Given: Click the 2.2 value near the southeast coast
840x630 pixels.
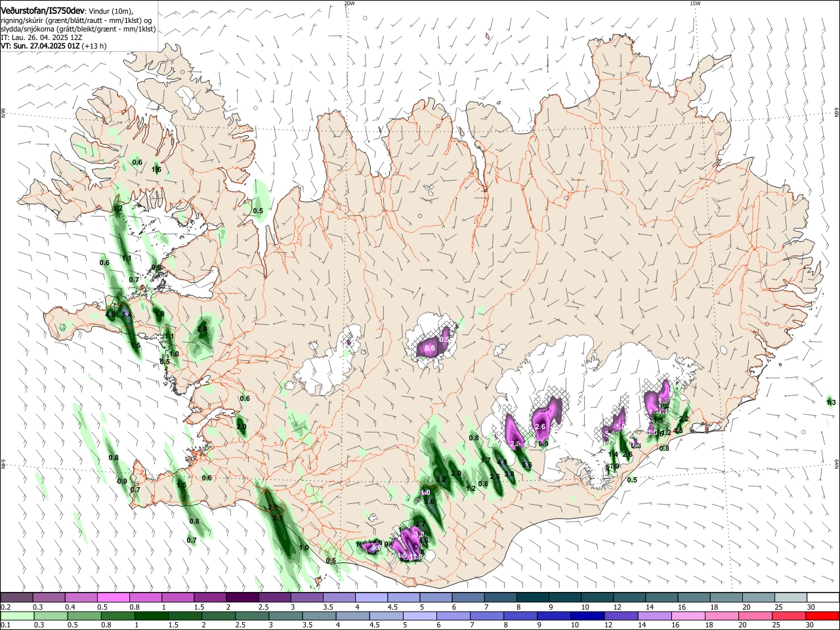Looking at the screenshot, I should 683,419.
